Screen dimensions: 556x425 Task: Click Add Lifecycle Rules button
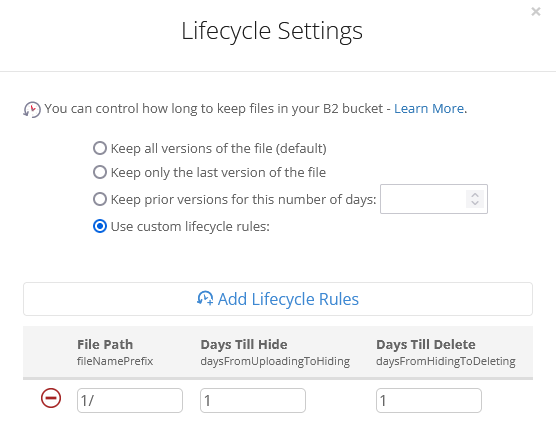[x=278, y=299]
